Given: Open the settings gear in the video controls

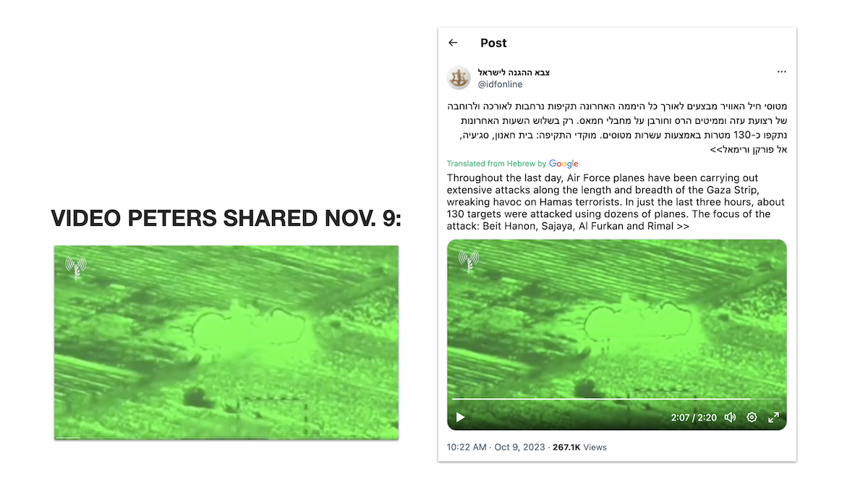Looking at the screenshot, I should pos(752,417).
